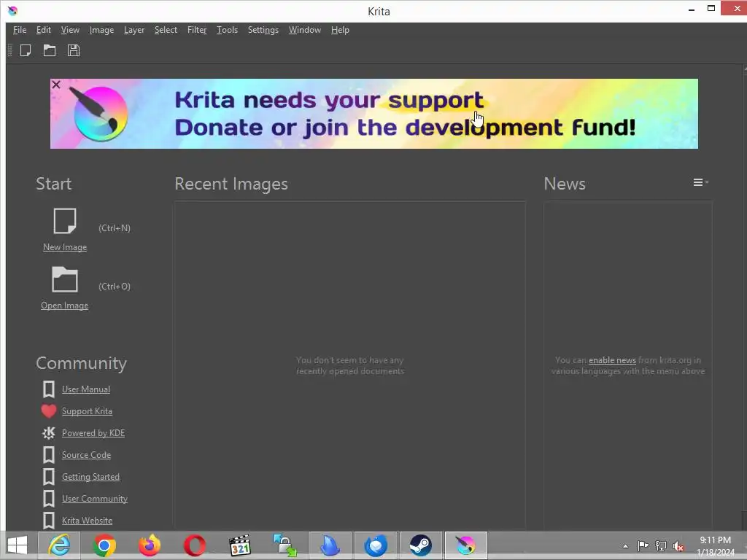The width and height of the screenshot is (747, 560).
Task: Click the red heart Support Krita icon
Action: click(x=49, y=411)
